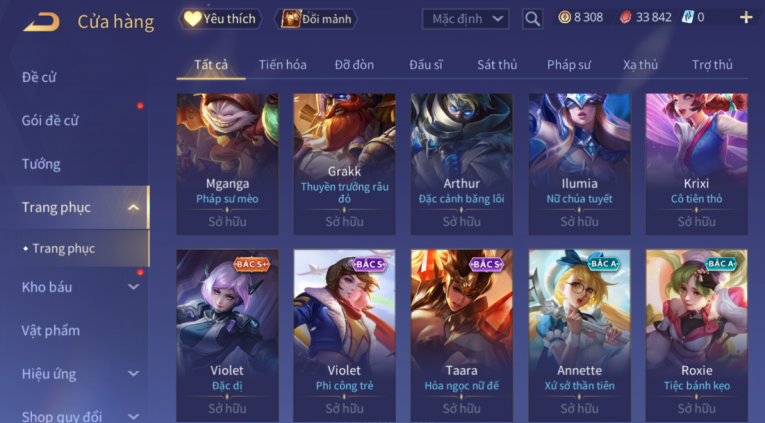Open the search magnifier icon
The height and width of the screenshot is (423, 765).
click(532, 19)
